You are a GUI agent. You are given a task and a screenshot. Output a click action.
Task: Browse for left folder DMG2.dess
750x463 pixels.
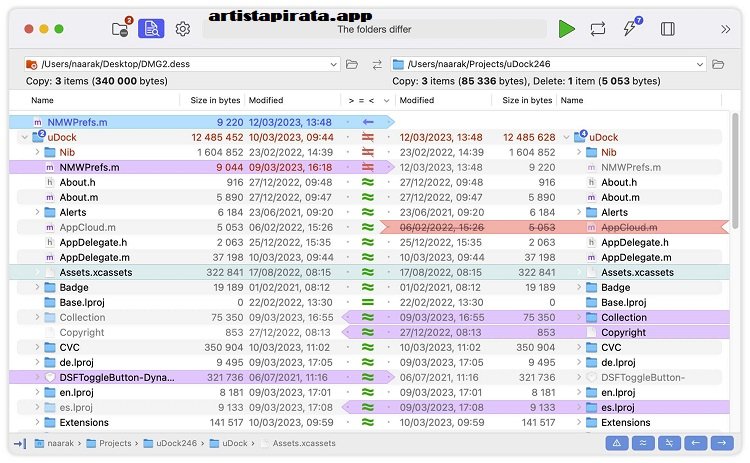tap(352, 64)
